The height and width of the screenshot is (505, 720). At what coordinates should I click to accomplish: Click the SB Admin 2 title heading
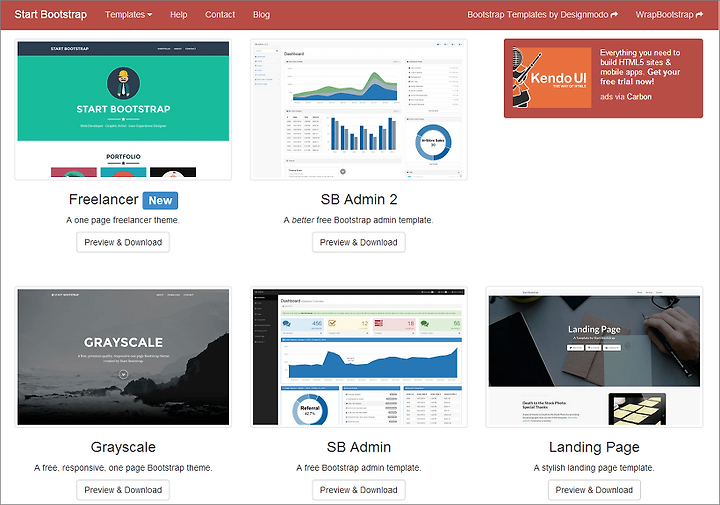(359, 200)
